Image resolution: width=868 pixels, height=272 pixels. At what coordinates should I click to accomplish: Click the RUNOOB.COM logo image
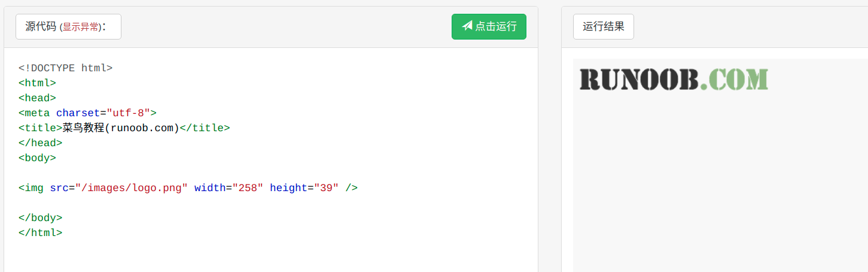click(674, 79)
